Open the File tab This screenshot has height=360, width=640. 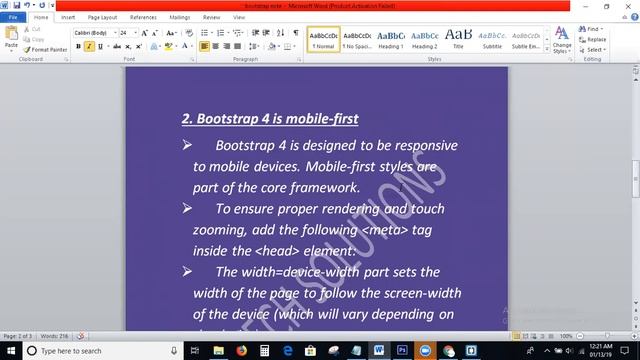tap(13, 17)
